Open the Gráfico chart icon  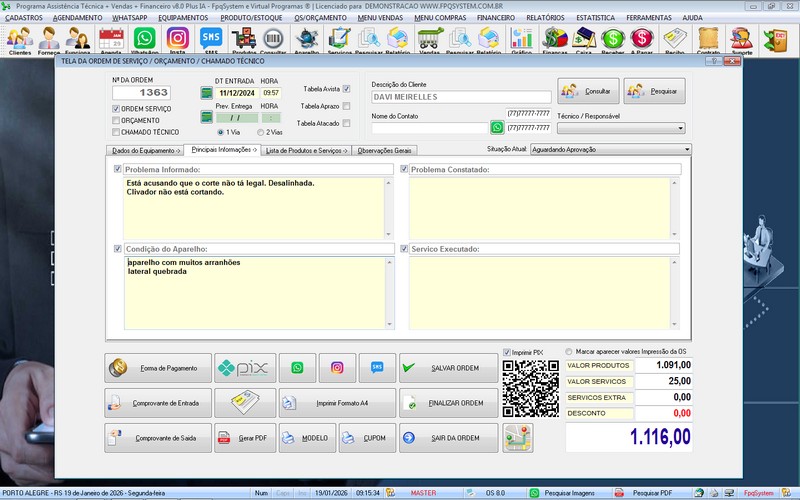tap(521, 40)
